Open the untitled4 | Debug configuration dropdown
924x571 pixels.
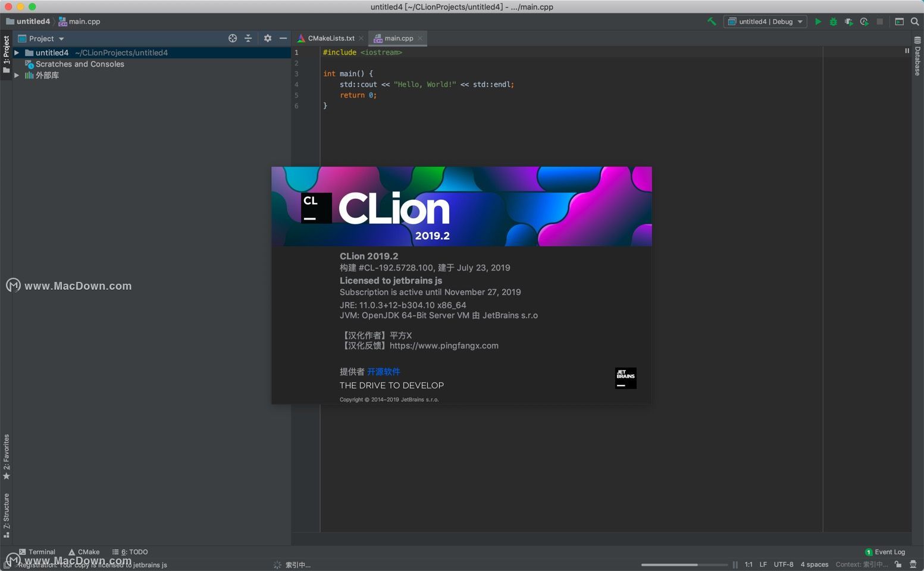766,21
